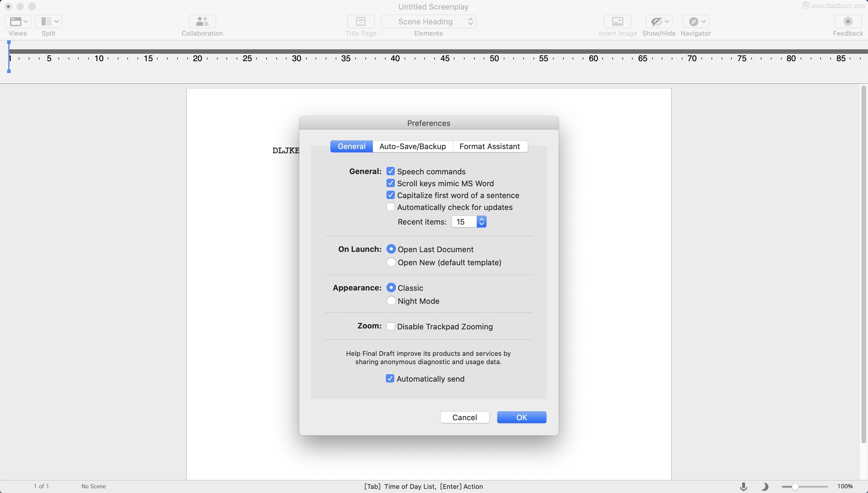Viewport: 868px width, 493px height.
Task: Open the Auto-Save/Backup tab
Action: (413, 146)
